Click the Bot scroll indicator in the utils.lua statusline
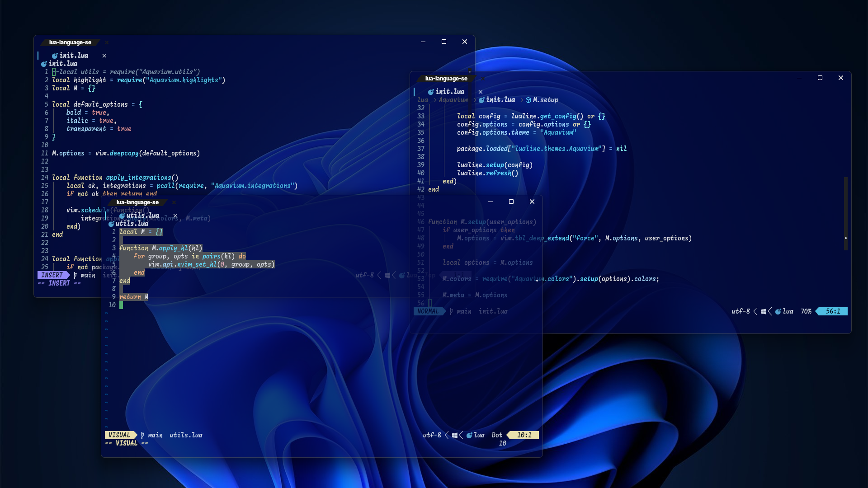The image size is (868, 488). [497, 435]
